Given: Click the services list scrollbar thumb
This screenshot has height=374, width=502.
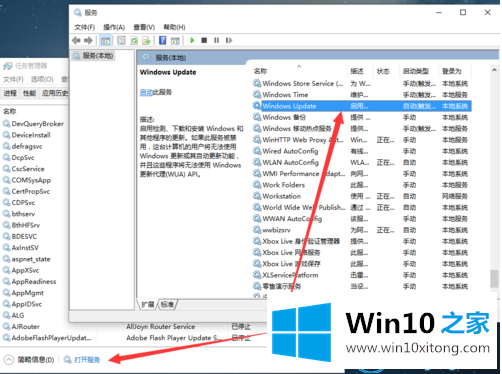Looking at the screenshot, I should pyautogui.click(x=494, y=279).
